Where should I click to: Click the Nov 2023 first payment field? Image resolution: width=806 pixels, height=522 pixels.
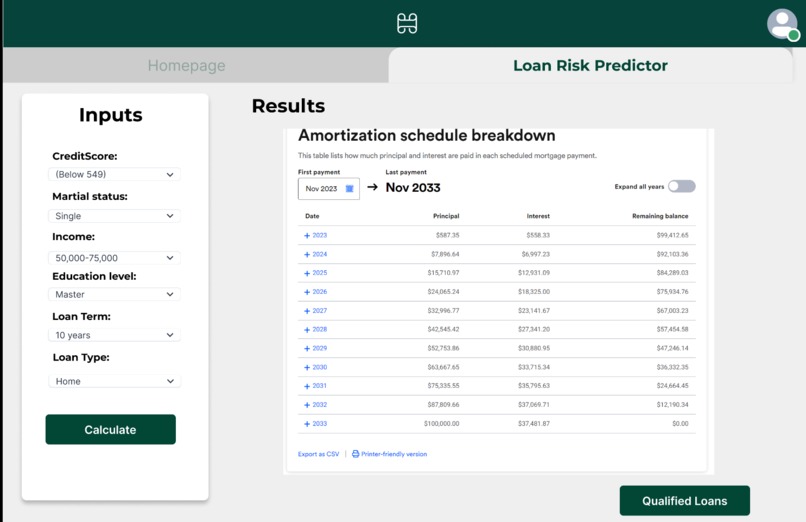pos(328,189)
